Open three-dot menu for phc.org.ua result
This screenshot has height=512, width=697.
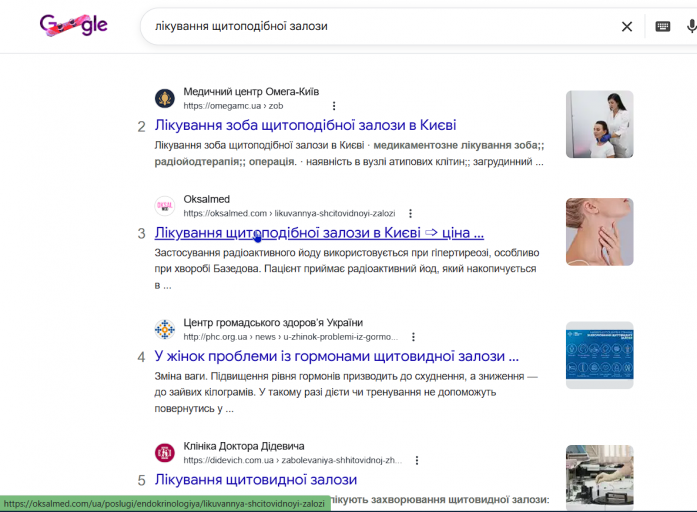coord(413,337)
